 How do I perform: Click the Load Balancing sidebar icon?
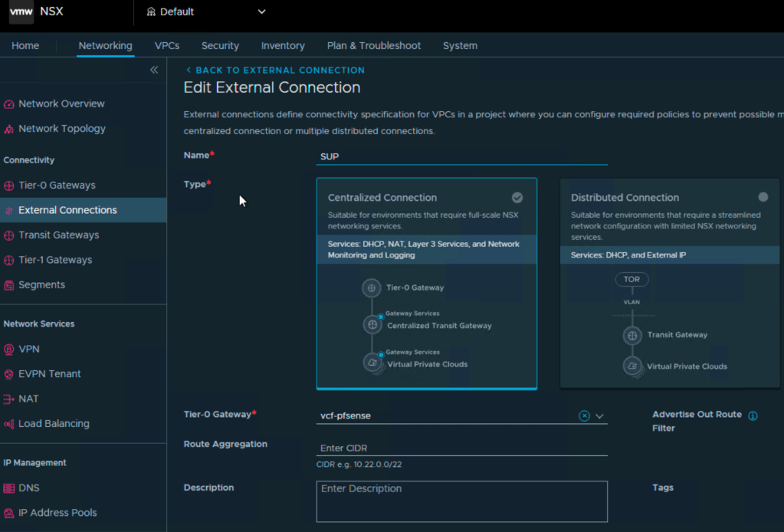9,424
